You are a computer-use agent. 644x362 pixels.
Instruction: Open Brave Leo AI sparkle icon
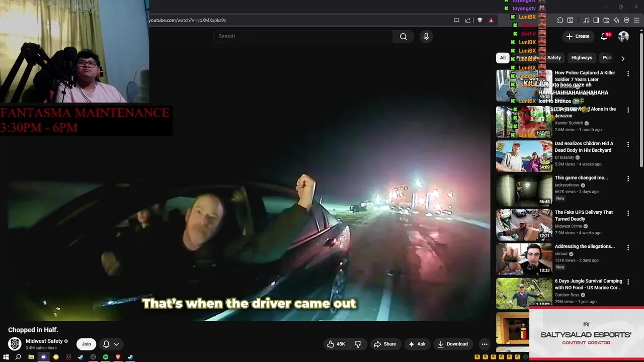616,20
